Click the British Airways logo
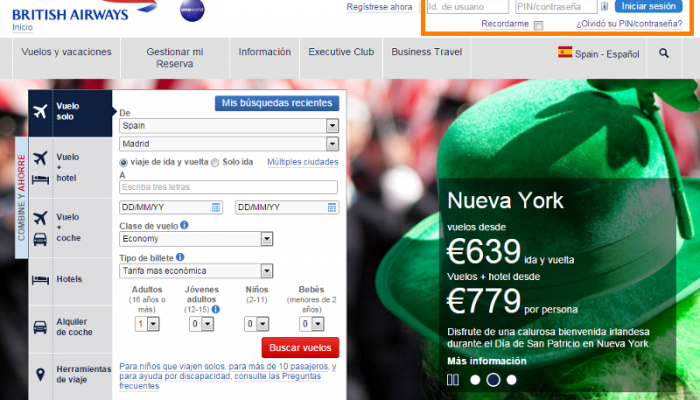The width and height of the screenshot is (700, 400). (84, 11)
